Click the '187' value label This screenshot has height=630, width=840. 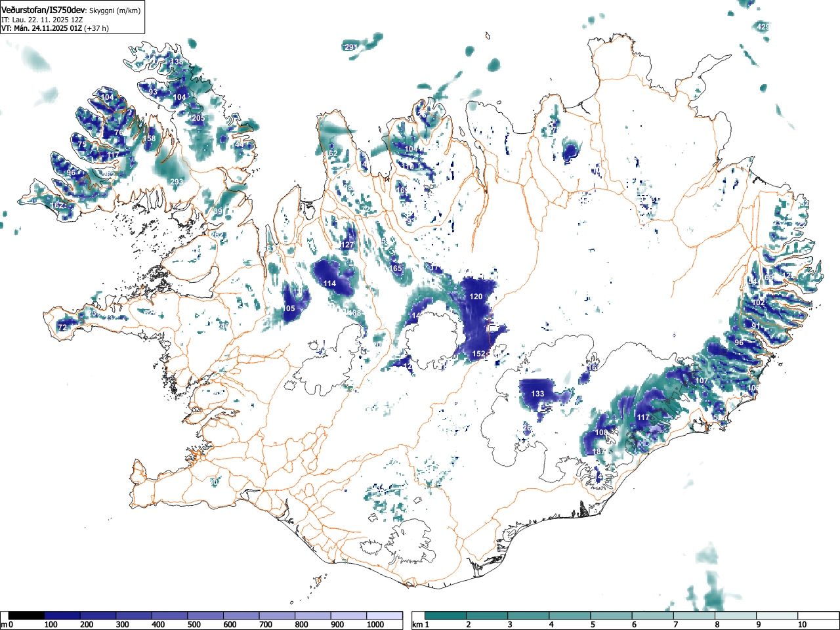point(598,452)
